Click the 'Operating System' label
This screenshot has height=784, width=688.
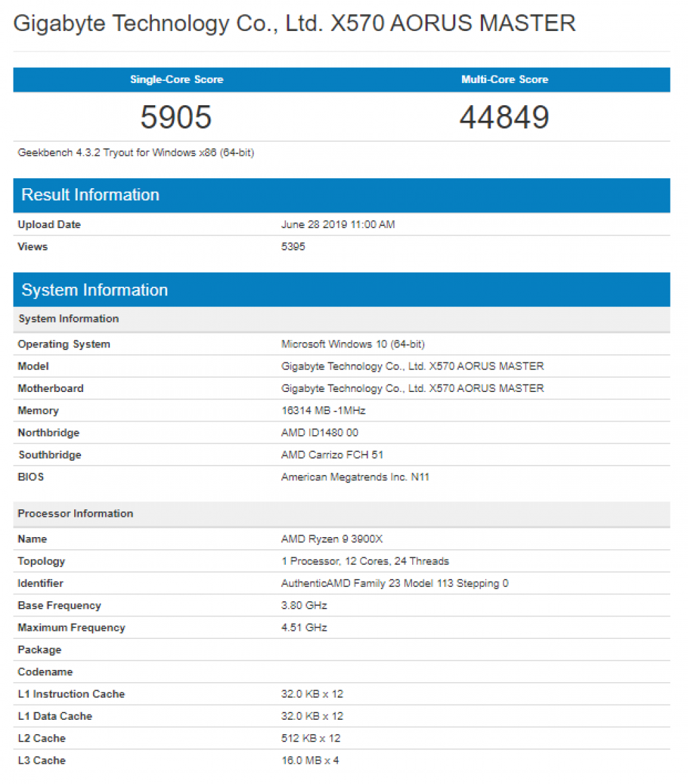click(64, 344)
